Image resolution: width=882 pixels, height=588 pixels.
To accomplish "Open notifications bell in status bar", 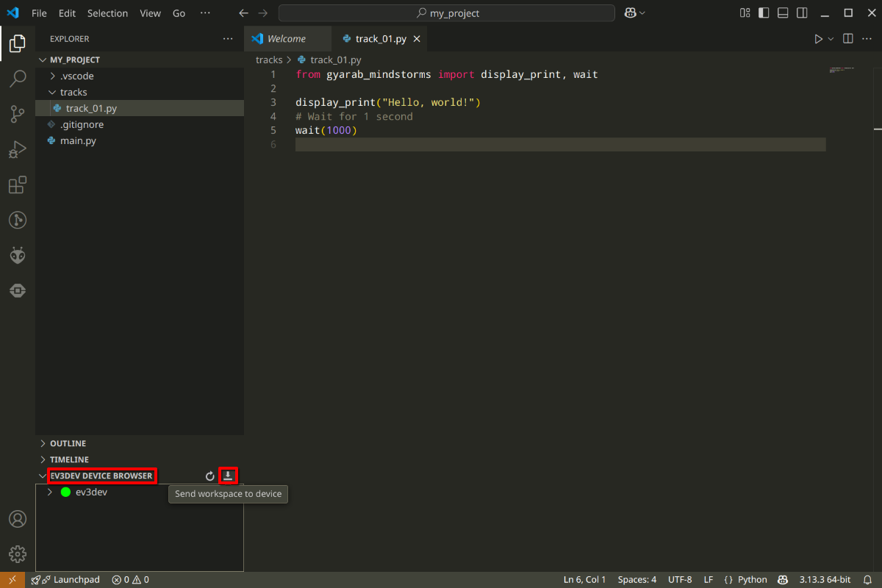I will point(868,580).
